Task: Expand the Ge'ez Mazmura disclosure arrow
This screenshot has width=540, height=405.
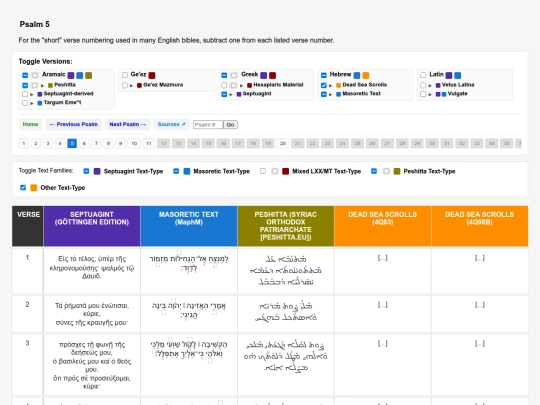Action: pyautogui.click(x=132, y=85)
